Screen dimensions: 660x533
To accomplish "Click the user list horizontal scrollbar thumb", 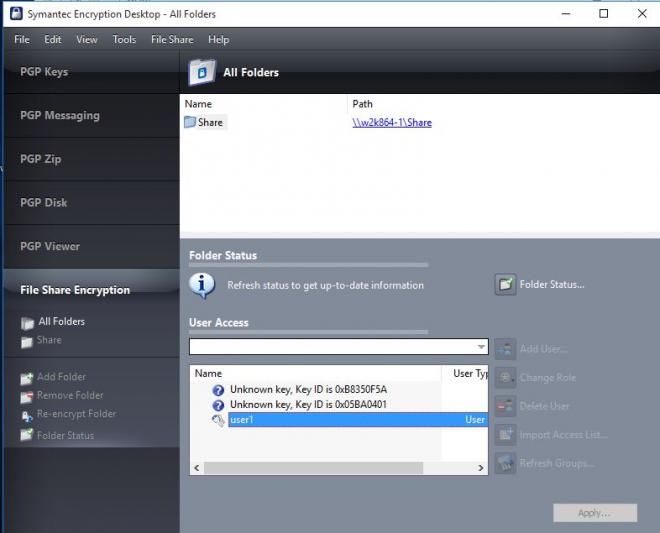I will point(314,468).
